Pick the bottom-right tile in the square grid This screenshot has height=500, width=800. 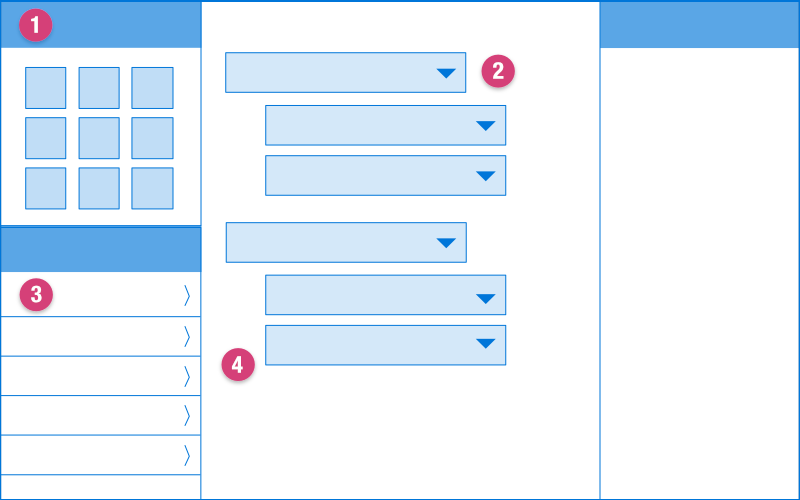(x=152, y=188)
